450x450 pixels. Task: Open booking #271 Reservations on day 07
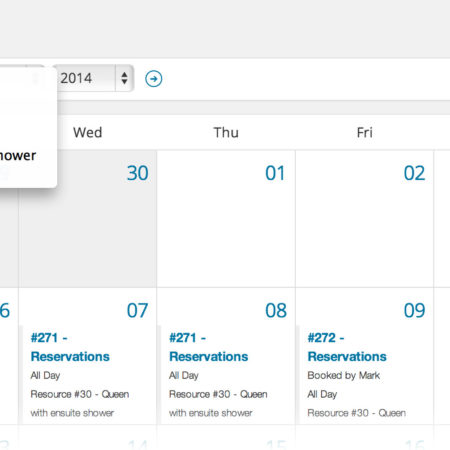tap(70, 347)
